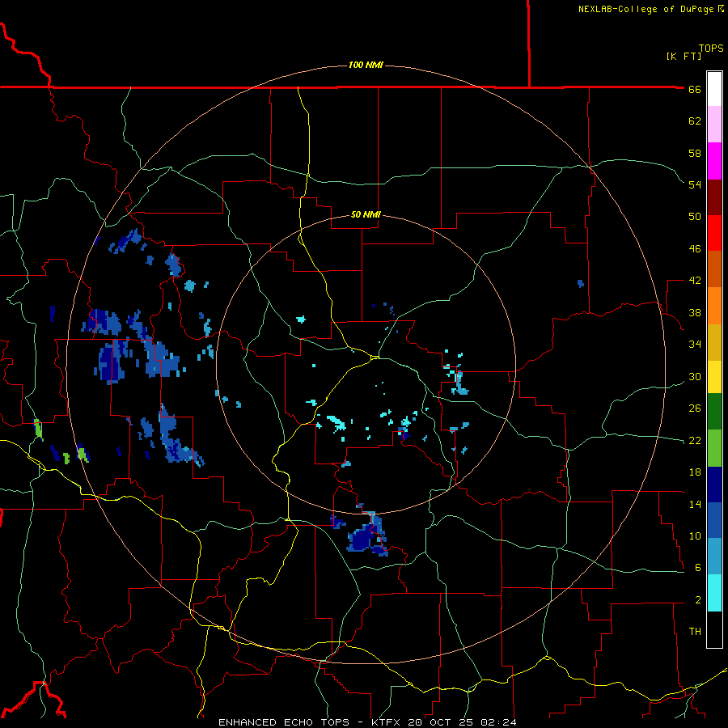
Task: Select the TOPS legend heading
Action: (x=711, y=48)
